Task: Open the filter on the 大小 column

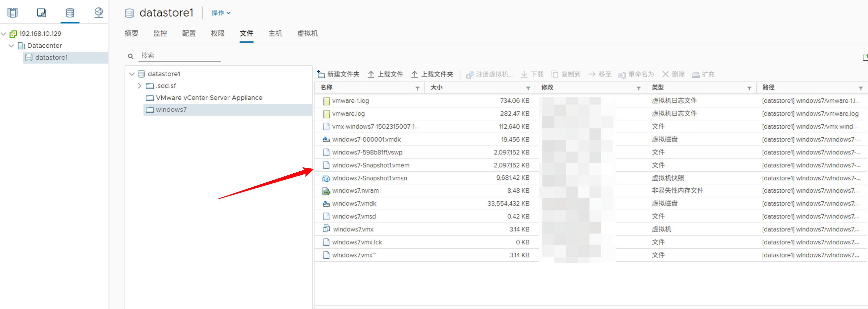Action: [528, 88]
